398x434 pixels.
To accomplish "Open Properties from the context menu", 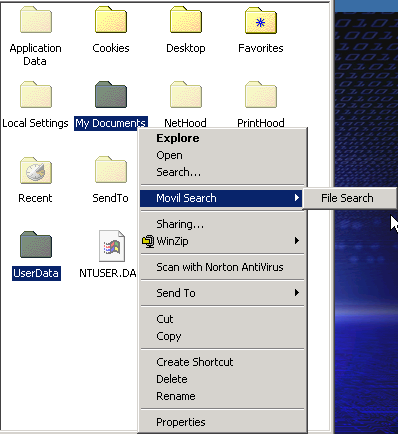I will (222, 422).
